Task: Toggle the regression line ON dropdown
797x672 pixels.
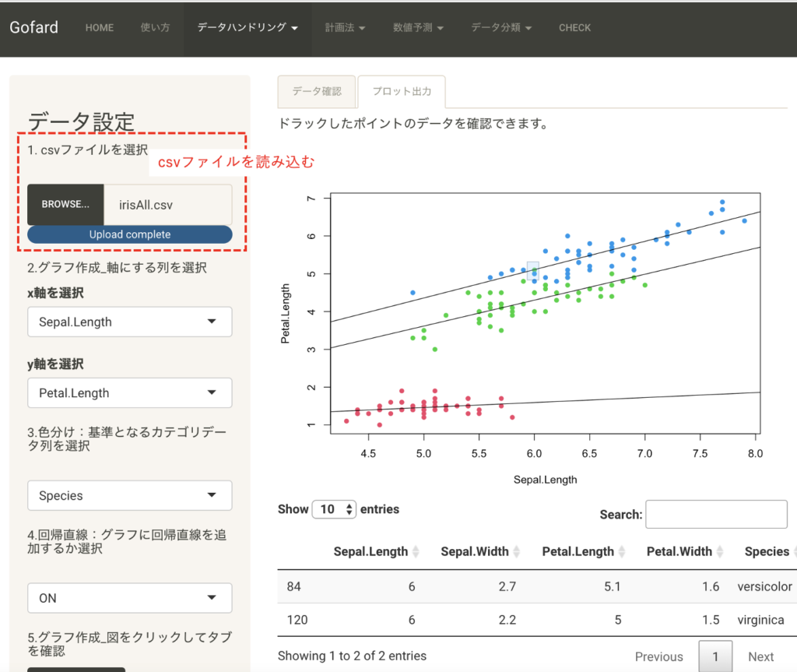Action: (x=129, y=597)
